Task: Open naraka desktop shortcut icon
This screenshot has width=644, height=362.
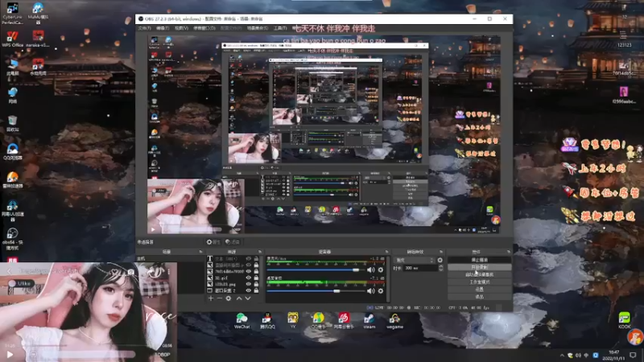Action: [38, 39]
